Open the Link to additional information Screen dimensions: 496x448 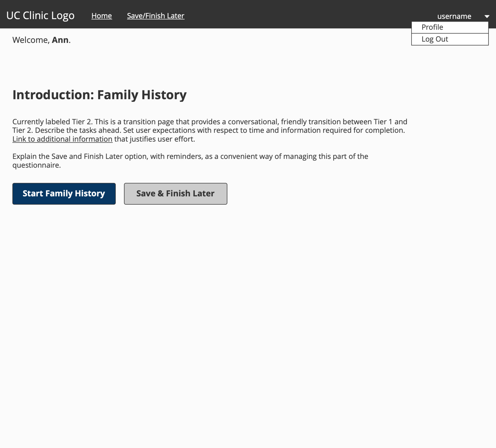click(x=63, y=139)
